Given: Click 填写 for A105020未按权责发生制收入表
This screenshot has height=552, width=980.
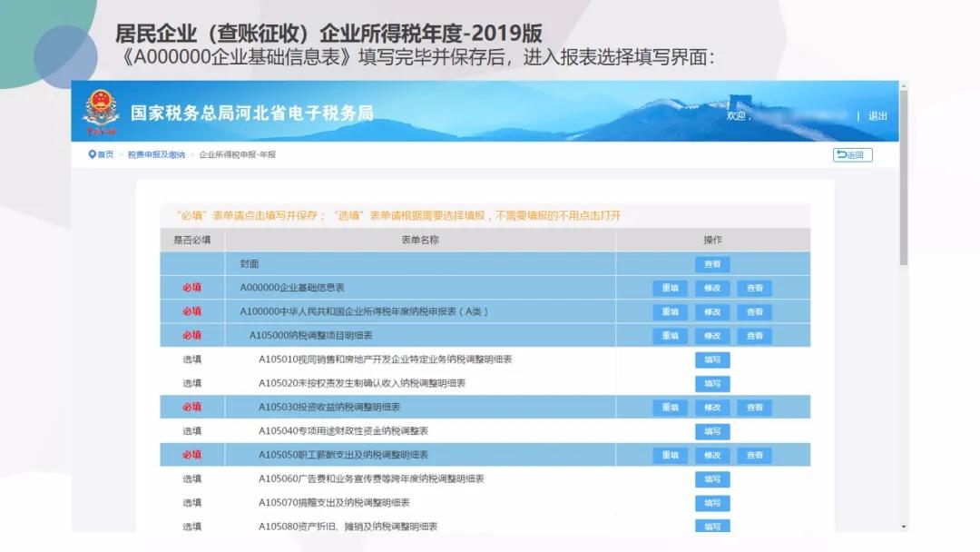Looking at the screenshot, I should pos(711,384).
